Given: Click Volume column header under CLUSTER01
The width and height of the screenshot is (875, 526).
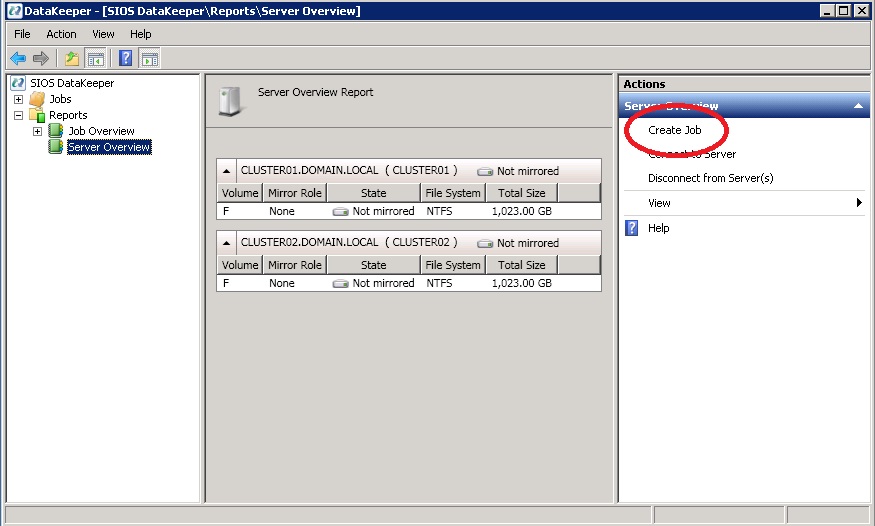Looking at the screenshot, I should (240, 193).
